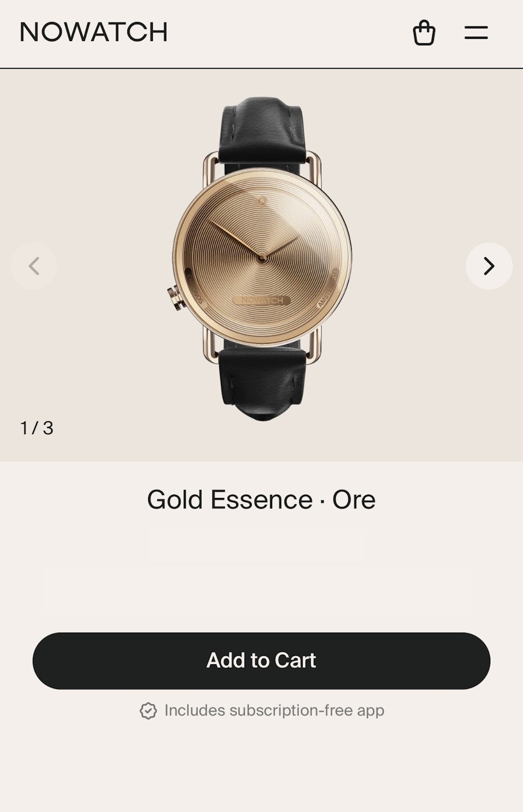Click 'Includes subscription-free app' text
523x812 pixels.
click(274, 710)
